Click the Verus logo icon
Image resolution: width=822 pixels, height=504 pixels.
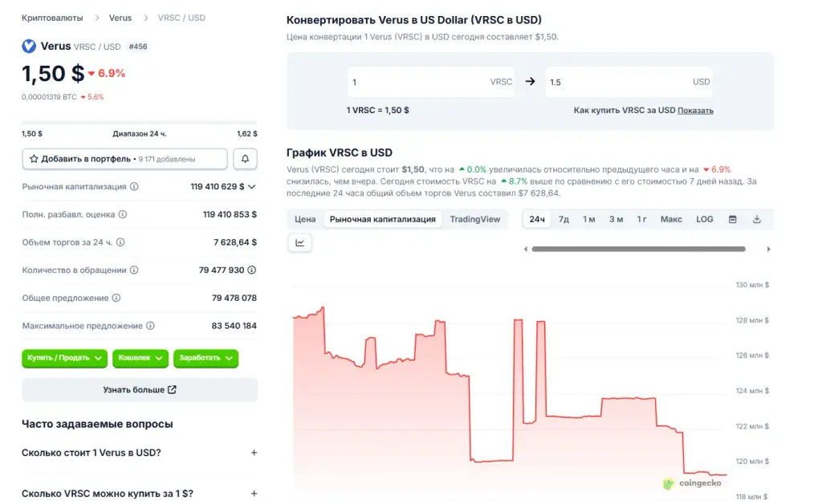[29, 46]
